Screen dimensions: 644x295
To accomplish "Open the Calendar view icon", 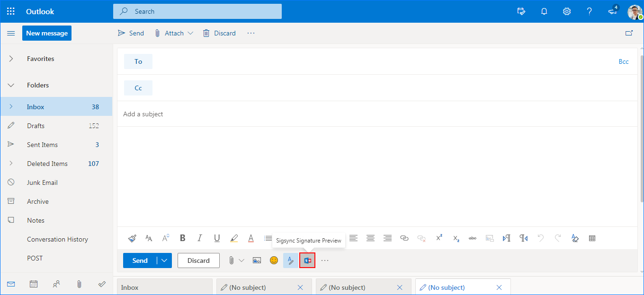I will pos(34,284).
